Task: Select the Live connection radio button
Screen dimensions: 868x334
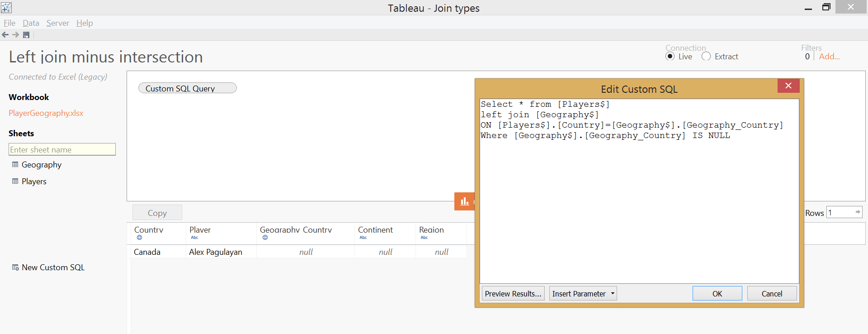Action: (670, 56)
